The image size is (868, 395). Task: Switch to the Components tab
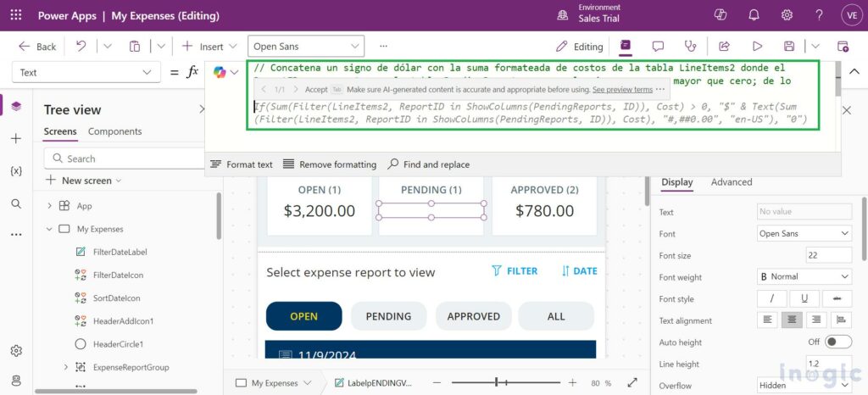[114, 131]
